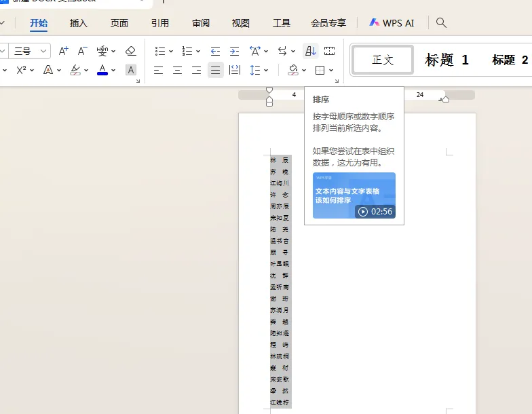Screen dimensions: 532x414
Task: Expand the text effects dropdown arrow
Action: [59, 71]
